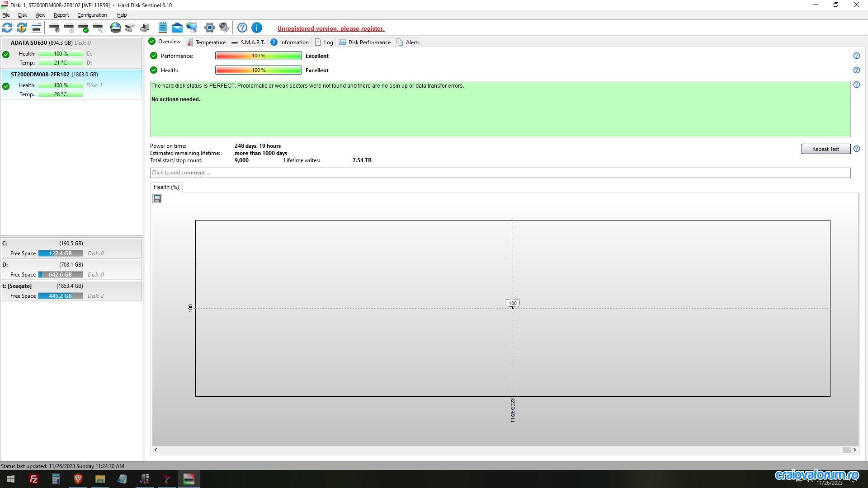Click the Performance 100 % bar

(x=259, y=56)
